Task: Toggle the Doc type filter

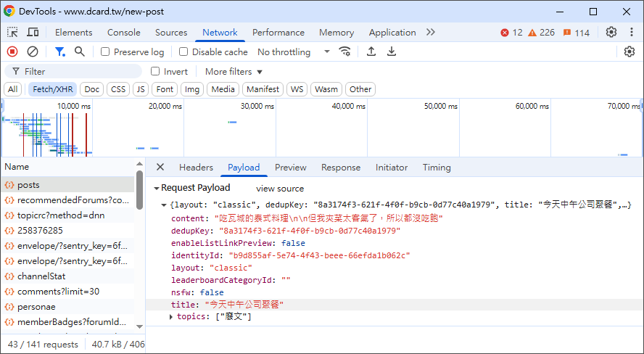Action: [91, 89]
